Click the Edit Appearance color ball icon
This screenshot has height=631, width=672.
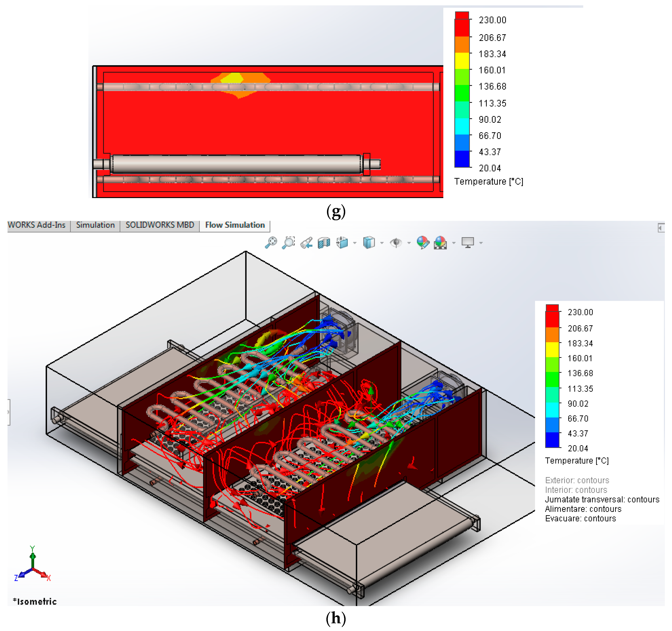coord(423,243)
